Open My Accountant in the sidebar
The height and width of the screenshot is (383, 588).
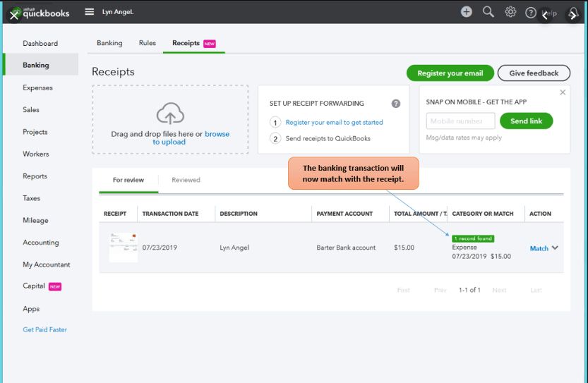[46, 265]
